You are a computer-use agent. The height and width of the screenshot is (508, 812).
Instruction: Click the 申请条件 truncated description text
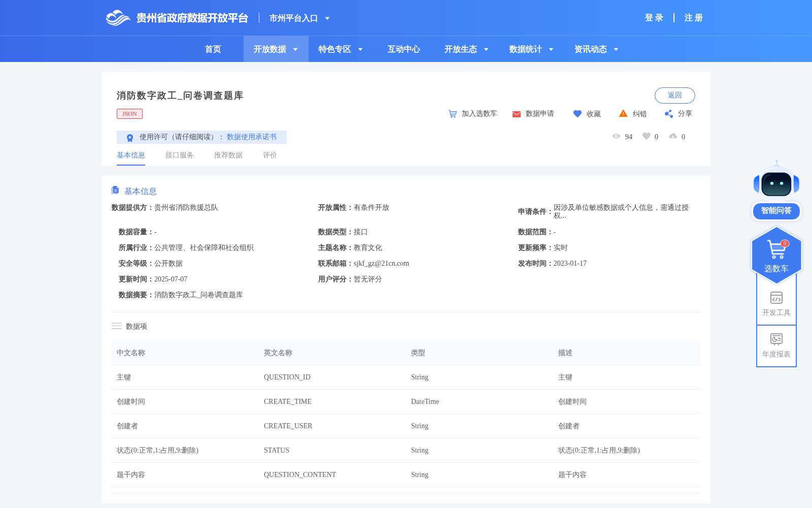(621, 212)
